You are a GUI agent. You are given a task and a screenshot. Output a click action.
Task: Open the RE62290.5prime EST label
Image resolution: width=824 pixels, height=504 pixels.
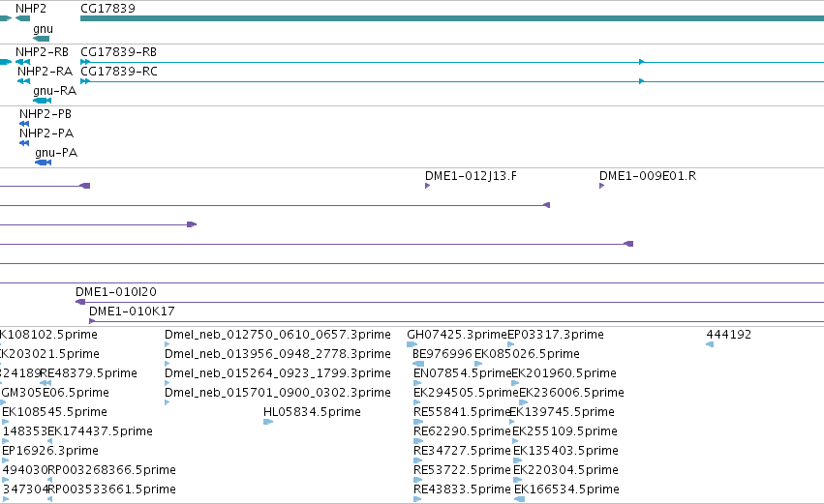click(462, 431)
